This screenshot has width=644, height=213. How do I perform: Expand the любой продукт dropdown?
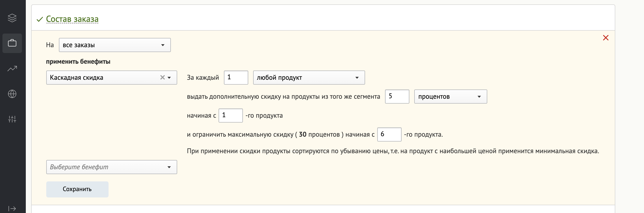pos(309,78)
